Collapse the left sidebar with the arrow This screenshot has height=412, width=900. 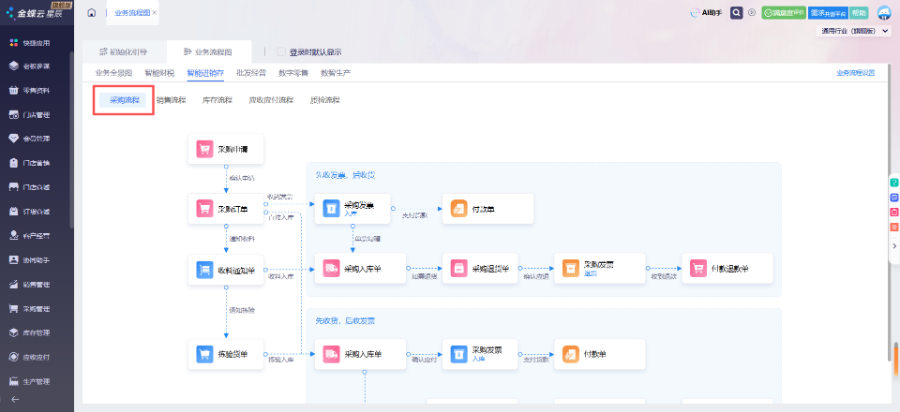15,400
